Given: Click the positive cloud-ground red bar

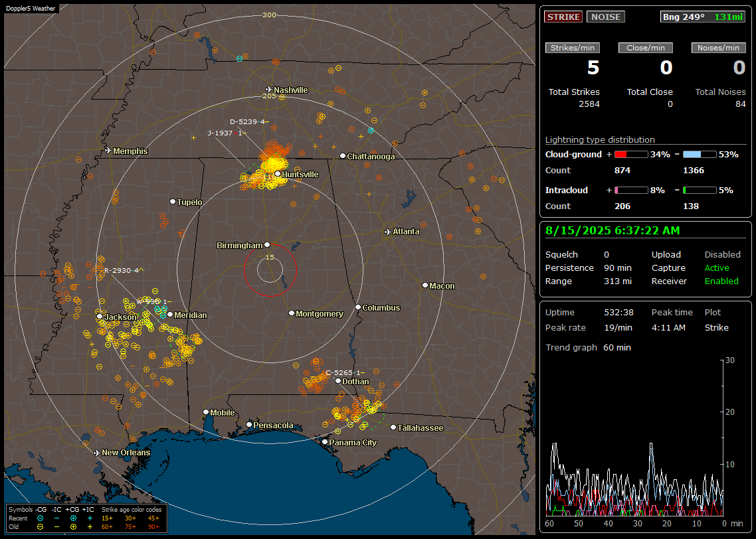Looking at the screenshot, I should (631, 155).
